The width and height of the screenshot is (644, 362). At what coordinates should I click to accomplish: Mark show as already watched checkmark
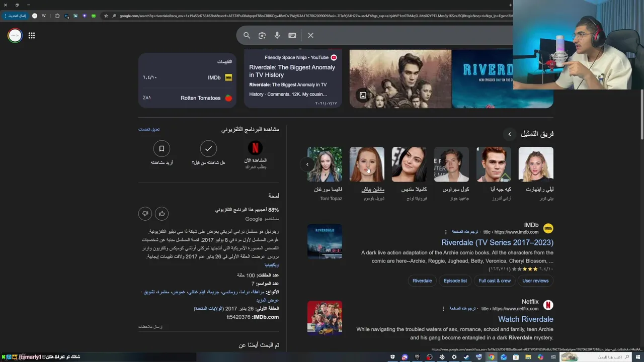(x=208, y=148)
